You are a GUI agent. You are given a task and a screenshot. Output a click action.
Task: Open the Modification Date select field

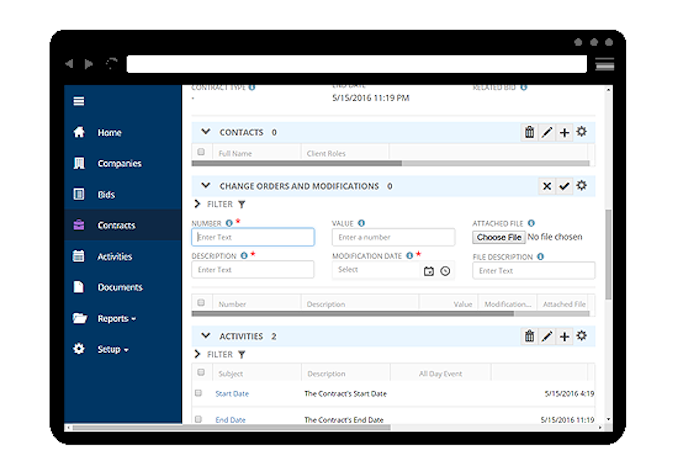(375, 270)
